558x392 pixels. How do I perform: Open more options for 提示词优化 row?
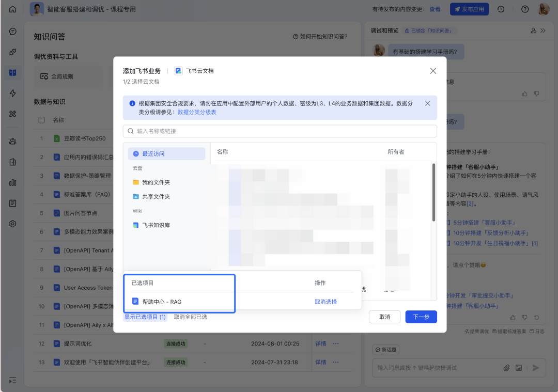pos(336,343)
